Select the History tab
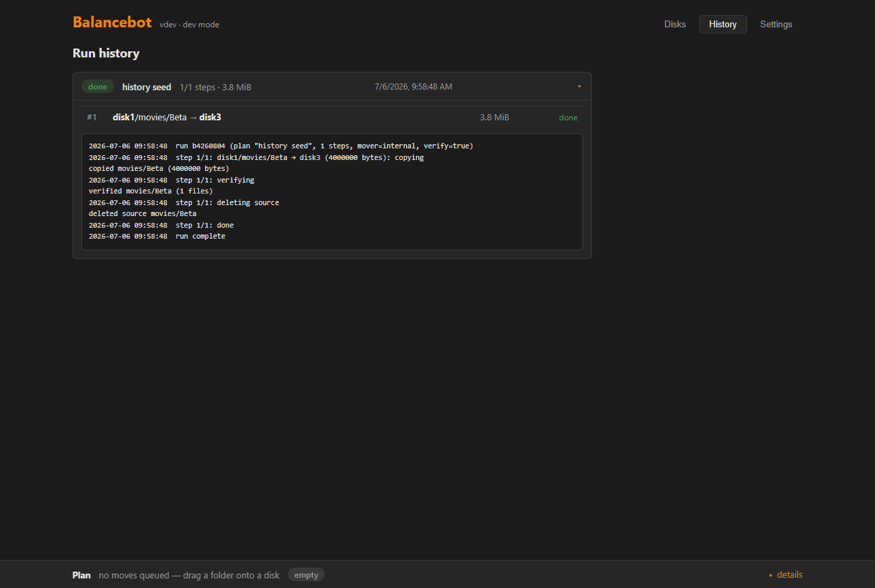Screen dimensions: 875x588 [723, 24]
